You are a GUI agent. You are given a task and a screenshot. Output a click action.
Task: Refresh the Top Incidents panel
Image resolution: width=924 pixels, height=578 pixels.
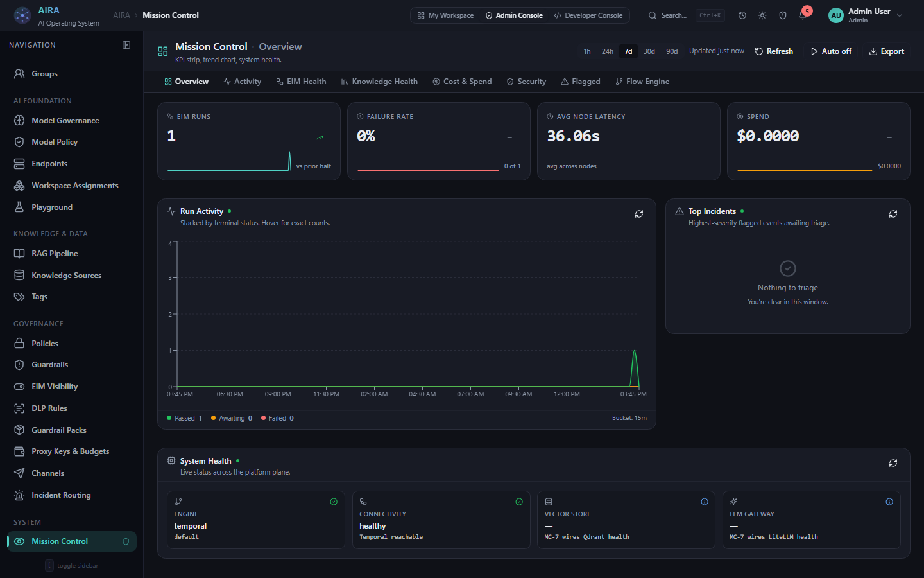[893, 214]
